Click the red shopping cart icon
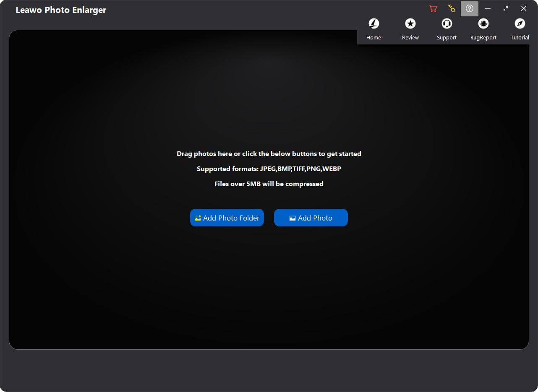 pos(433,8)
